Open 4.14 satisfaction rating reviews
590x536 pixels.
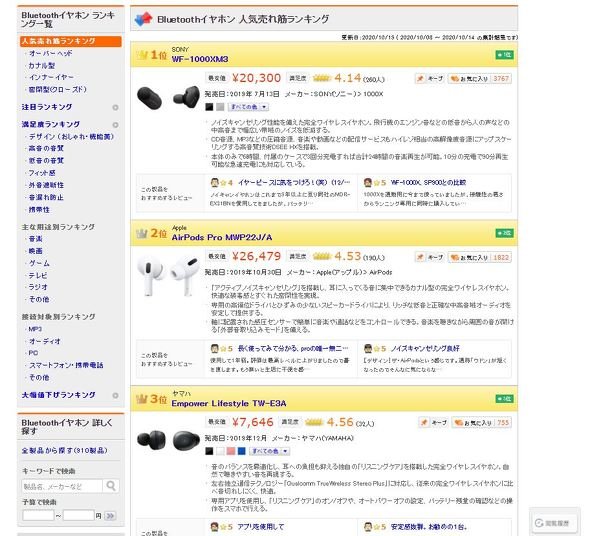348,78
